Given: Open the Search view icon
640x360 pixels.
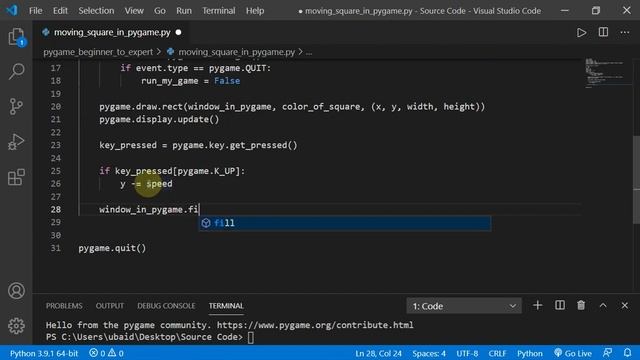Looking at the screenshot, I should pos(16,71).
